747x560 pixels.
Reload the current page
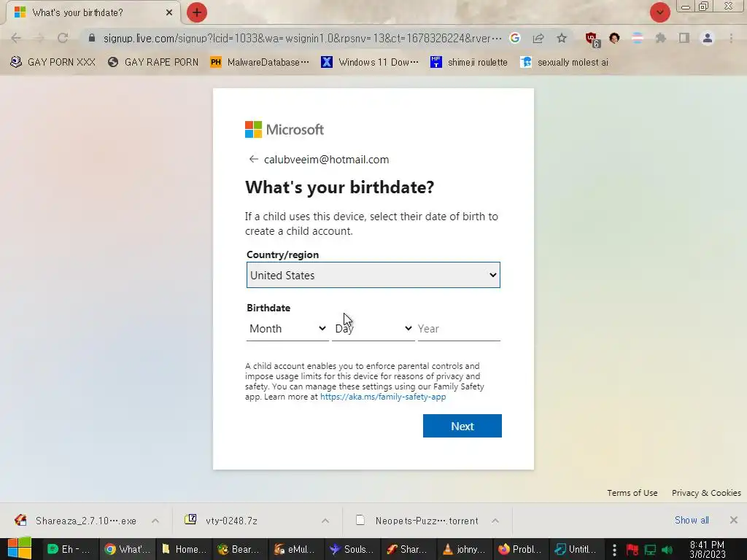point(63,38)
